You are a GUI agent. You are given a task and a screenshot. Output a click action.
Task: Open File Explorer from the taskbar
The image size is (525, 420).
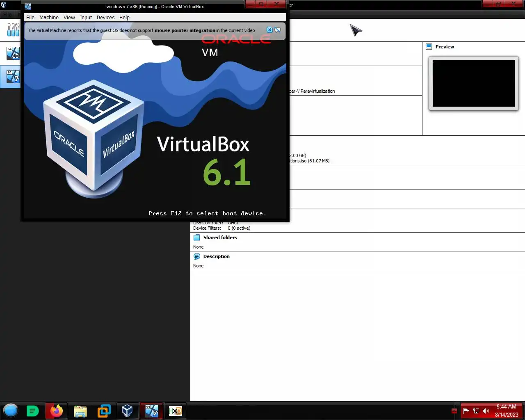[x=80, y=411]
